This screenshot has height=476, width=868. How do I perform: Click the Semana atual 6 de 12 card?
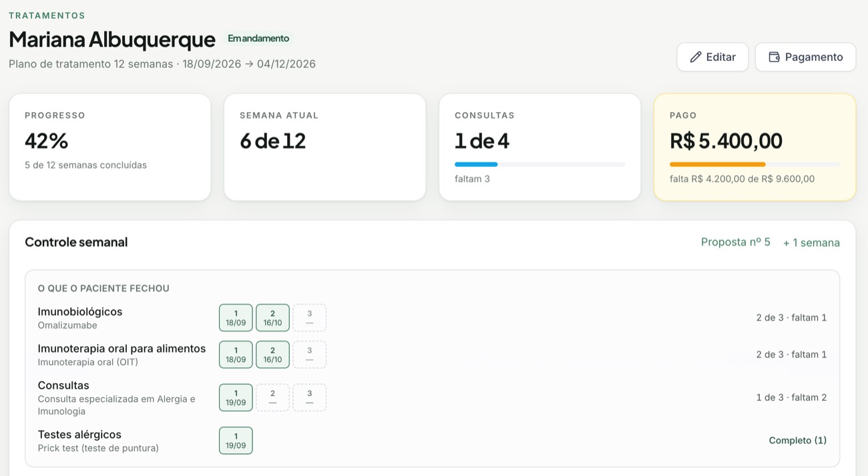pyautogui.click(x=325, y=147)
